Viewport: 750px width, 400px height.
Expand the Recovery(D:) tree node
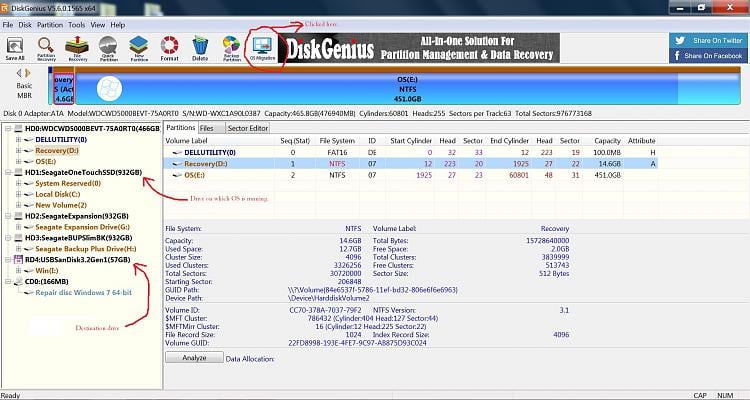[19, 151]
